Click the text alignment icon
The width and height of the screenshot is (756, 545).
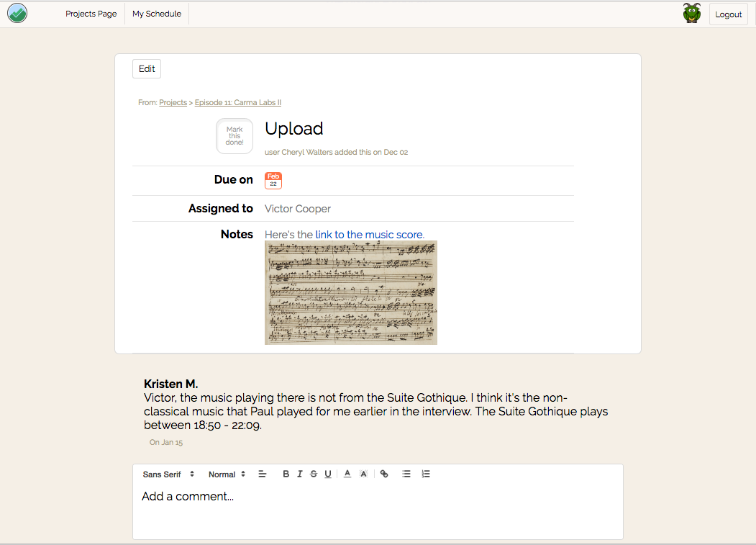tap(263, 474)
